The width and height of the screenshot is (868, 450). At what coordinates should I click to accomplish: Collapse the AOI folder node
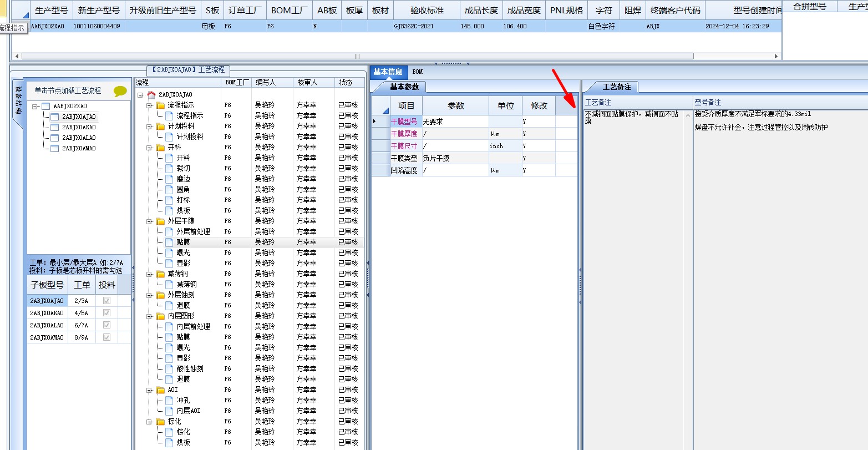[150, 390]
